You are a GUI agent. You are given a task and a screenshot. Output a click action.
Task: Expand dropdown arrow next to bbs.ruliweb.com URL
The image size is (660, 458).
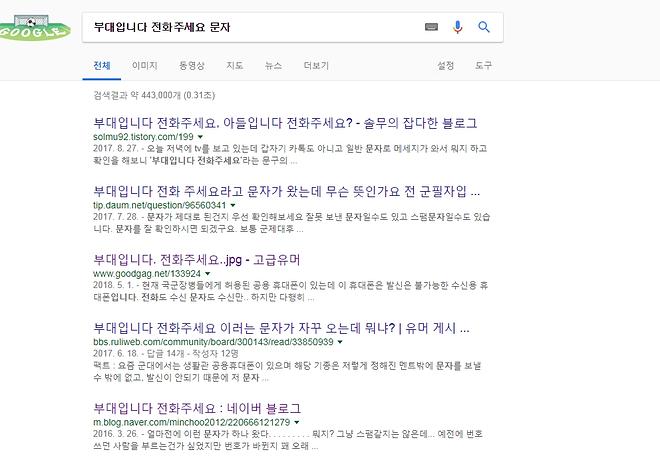pos(340,342)
